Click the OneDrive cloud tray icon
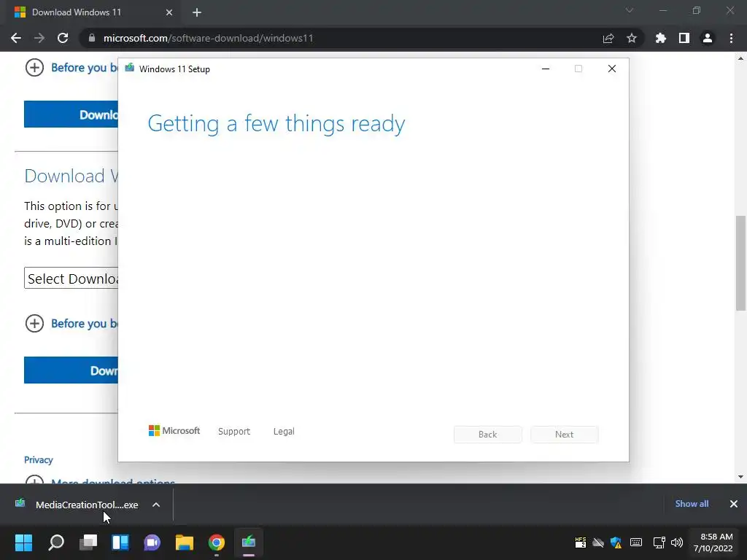The image size is (747, 560). [598, 542]
